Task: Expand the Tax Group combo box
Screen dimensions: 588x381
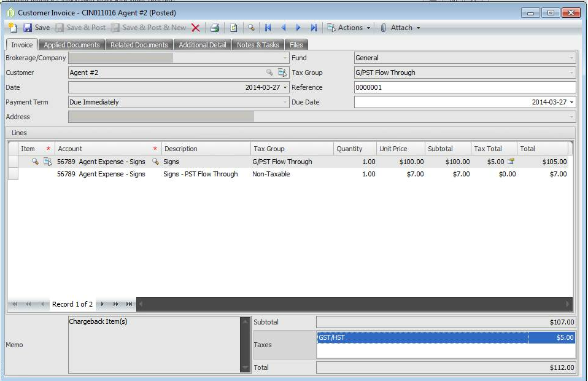Action: (x=571, y=73)
